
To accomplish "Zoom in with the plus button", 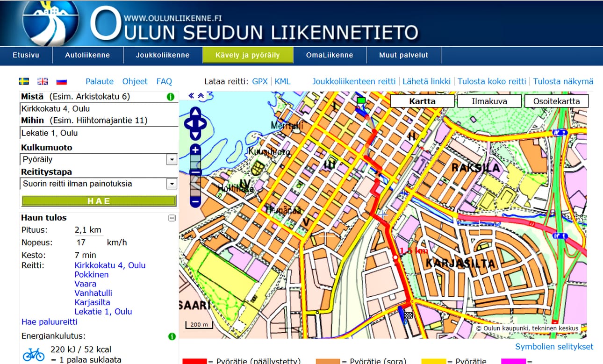I will coord(195,150).
